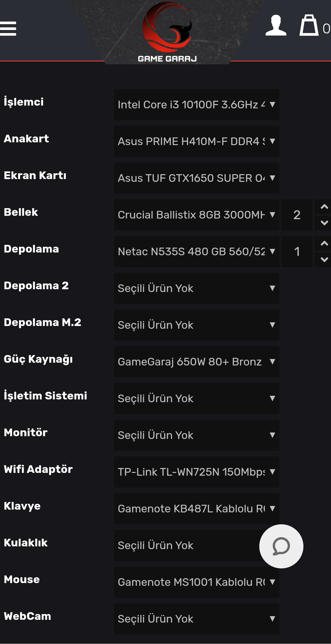Open the chat support bubble

click(x=281, y=546)
